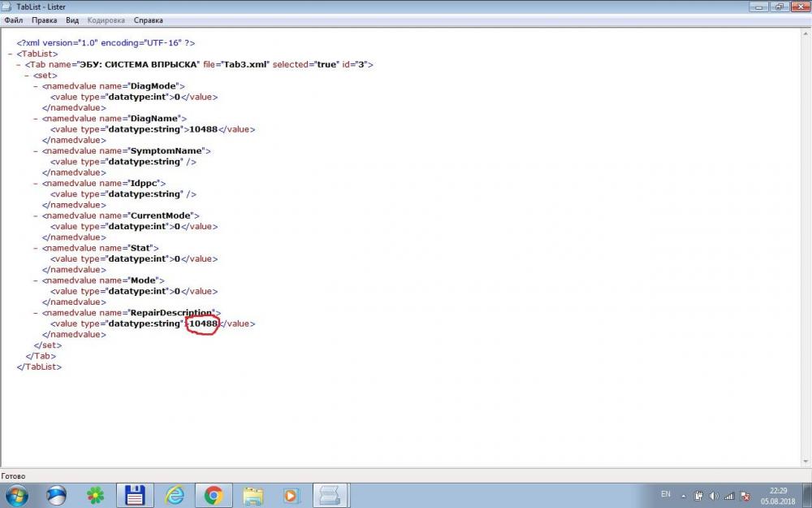The image size is (812, 508).
Task: Collapse the DiagMode namedvalue node
Action: pyautogui.click(x=36, y=86)
